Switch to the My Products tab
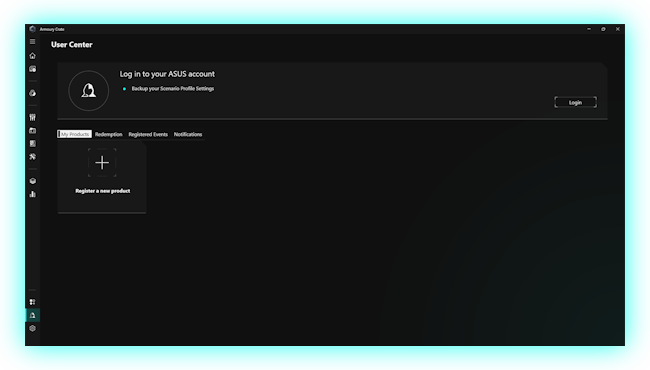Image resolution: width=650 pixels, height=370 pixels. (x=74, y=134)
